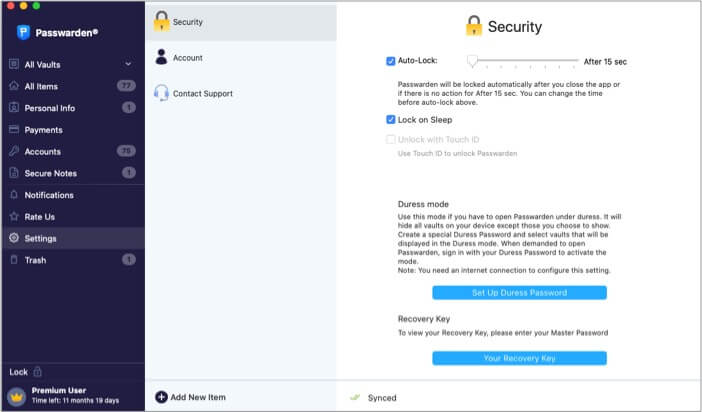
Task: Click the 'Premium User' label
Action: click(x=59, y=390)
